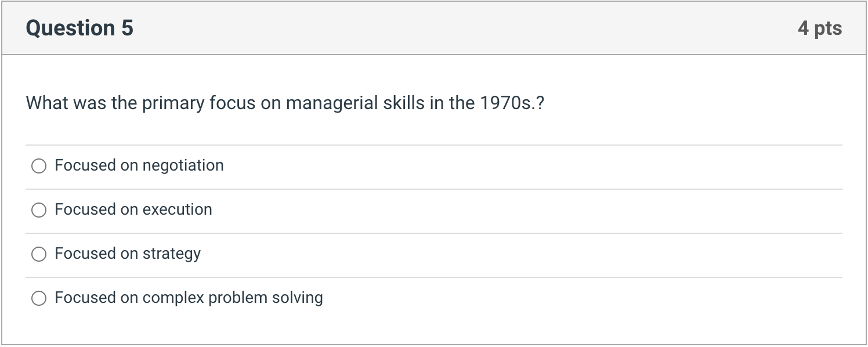Choose the 'Focused on execution' radio button

(x=39, y=210)
